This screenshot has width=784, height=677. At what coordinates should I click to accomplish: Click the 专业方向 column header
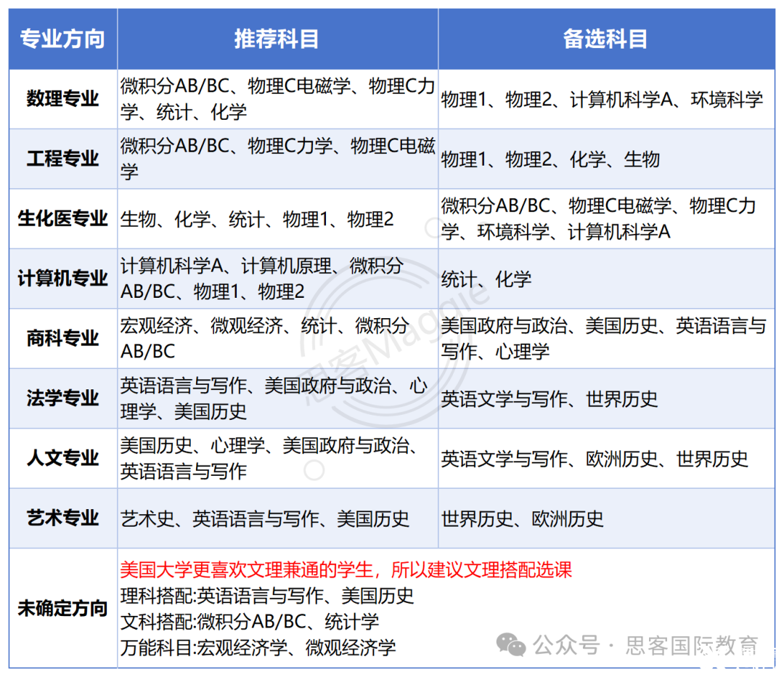coord(62,39)
